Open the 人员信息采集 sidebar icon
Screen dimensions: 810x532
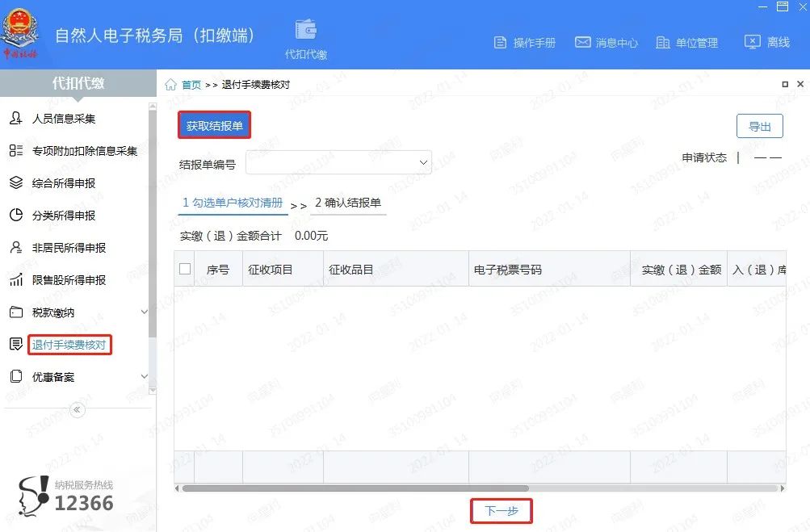[18, 118]
